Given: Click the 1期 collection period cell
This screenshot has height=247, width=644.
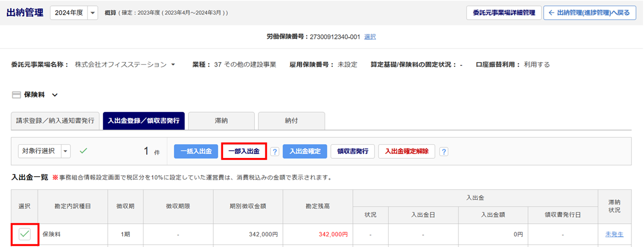Looking at the screenshot, I should (125, 234).
